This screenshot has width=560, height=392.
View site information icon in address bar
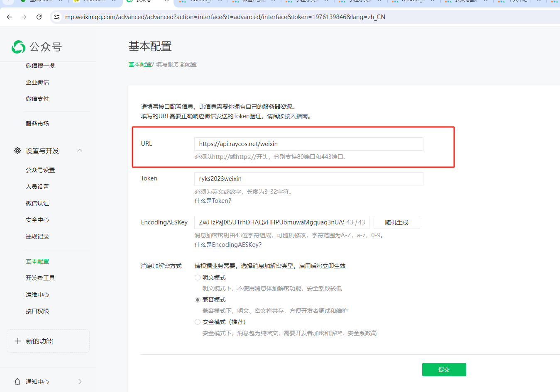tap(57, 17)
